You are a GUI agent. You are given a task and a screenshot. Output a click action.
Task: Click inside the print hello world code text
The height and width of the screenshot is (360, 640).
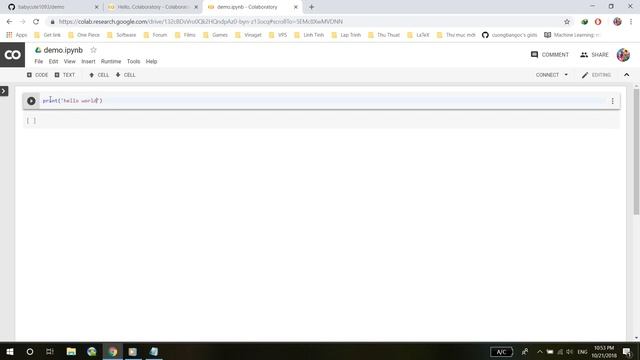pos(73,101)
